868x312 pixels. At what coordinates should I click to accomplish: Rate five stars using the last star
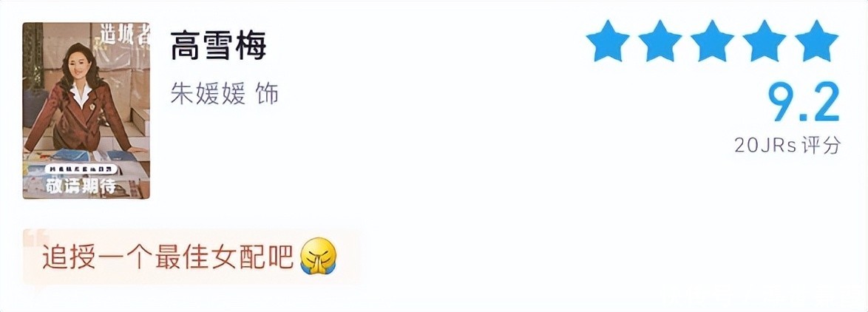[816, 41]
